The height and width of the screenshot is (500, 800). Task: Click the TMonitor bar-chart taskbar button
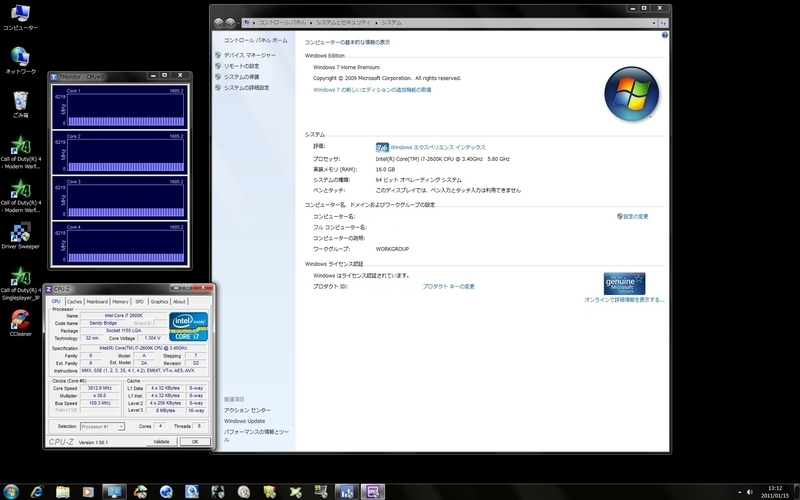point(346,492)
